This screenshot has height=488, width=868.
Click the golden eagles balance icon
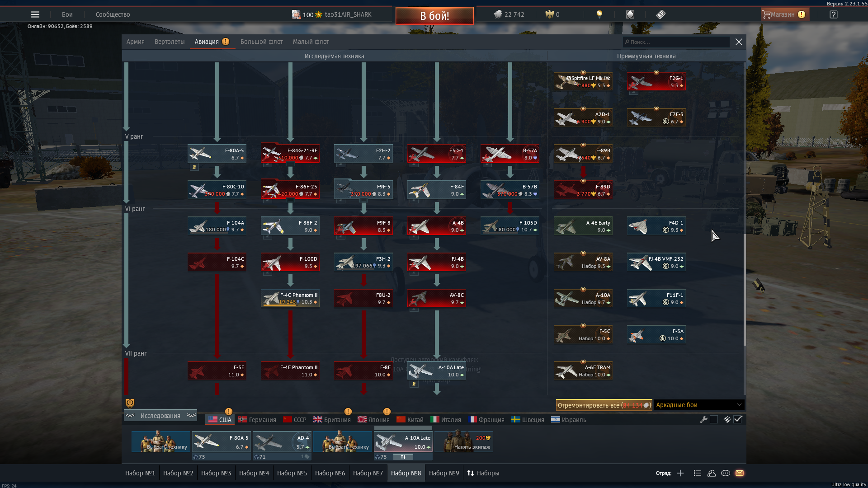coord(550,14)
